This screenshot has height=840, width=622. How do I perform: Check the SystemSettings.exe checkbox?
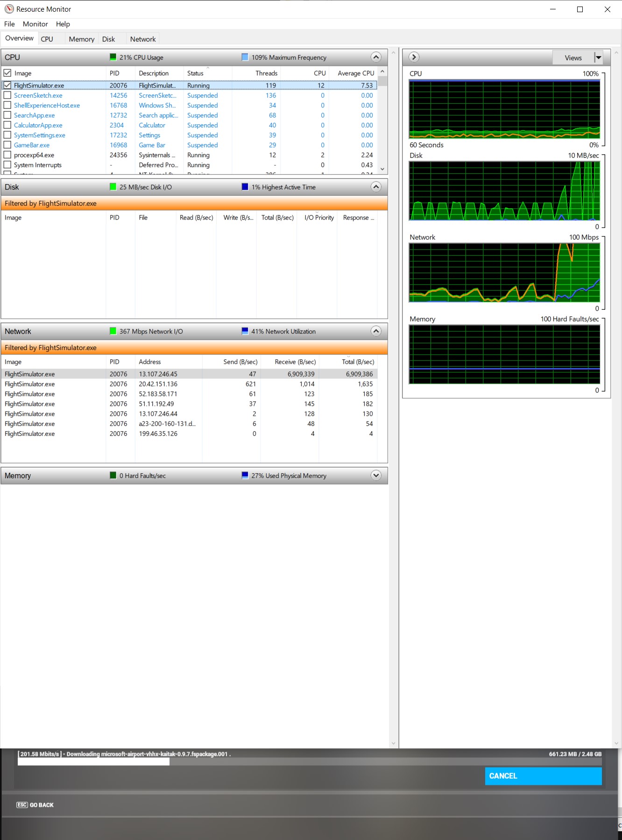tap(7, 135)
